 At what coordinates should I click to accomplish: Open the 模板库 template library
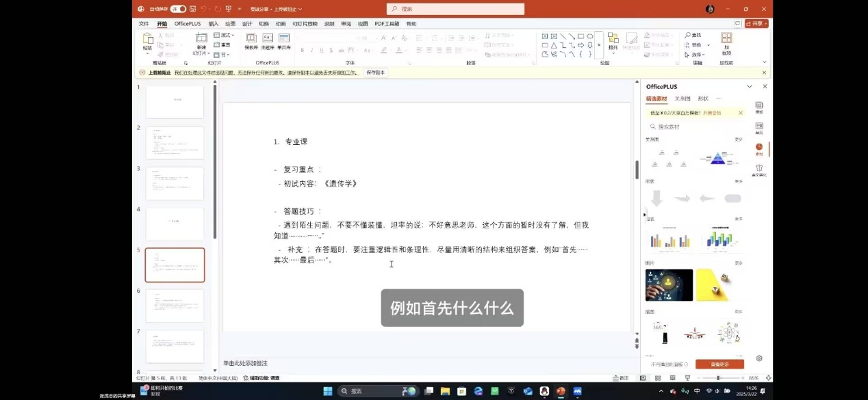251,41
